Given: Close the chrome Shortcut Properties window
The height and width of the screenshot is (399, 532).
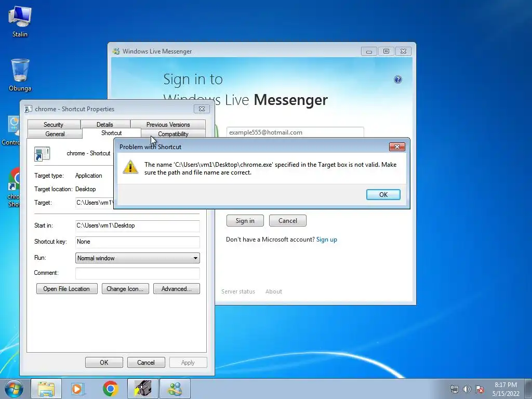Looking at the screenshot, I should [x=202, y=109].
